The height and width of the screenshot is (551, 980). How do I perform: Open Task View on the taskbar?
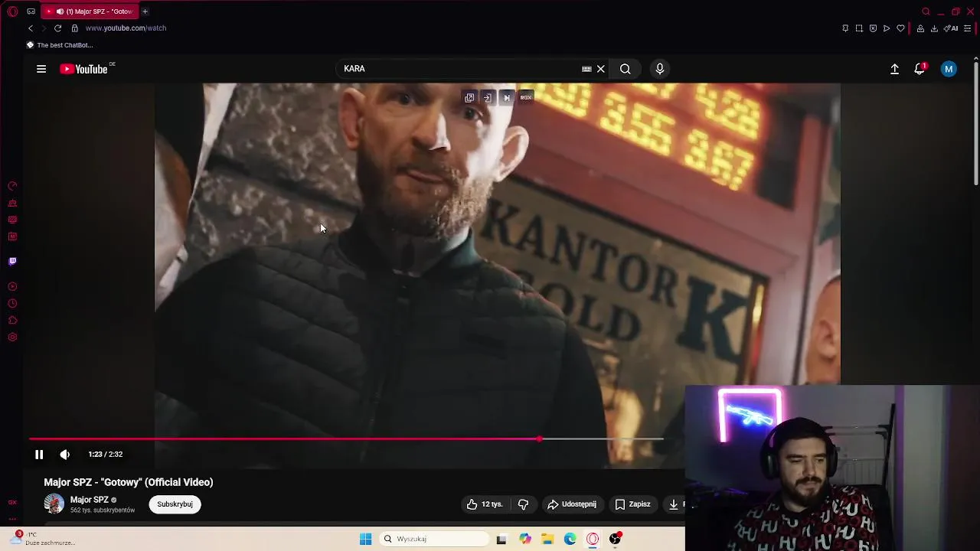(501, 540)
